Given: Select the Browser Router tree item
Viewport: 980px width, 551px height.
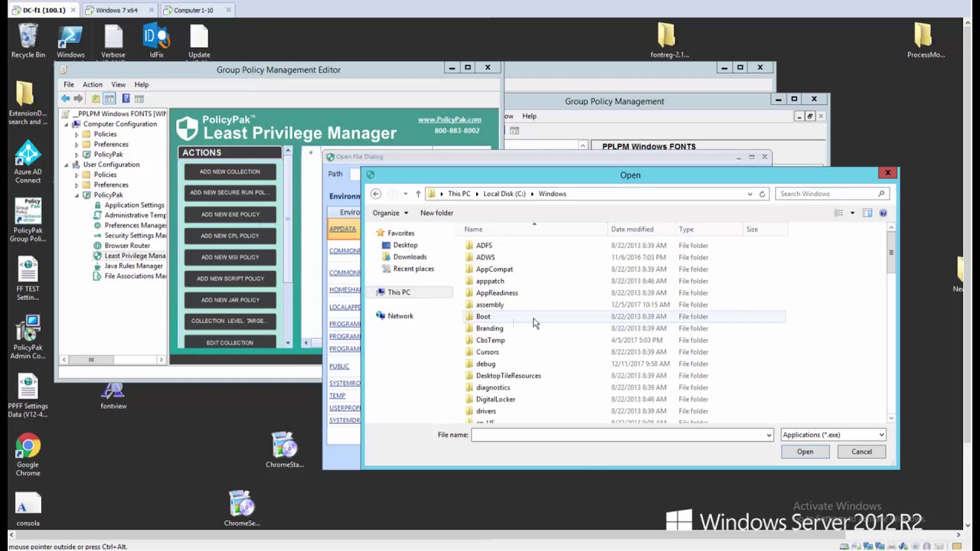Looking at the screenshot, I should (127, 246).
